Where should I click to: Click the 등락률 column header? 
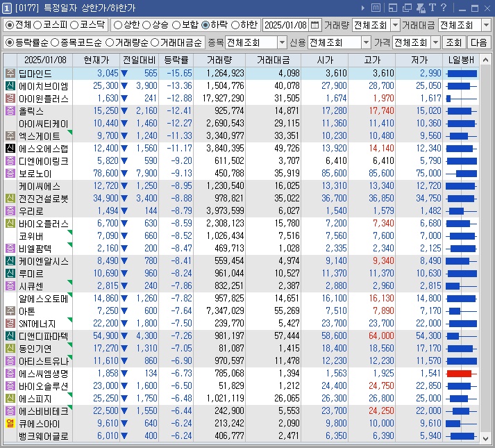[x=176, y=60]
